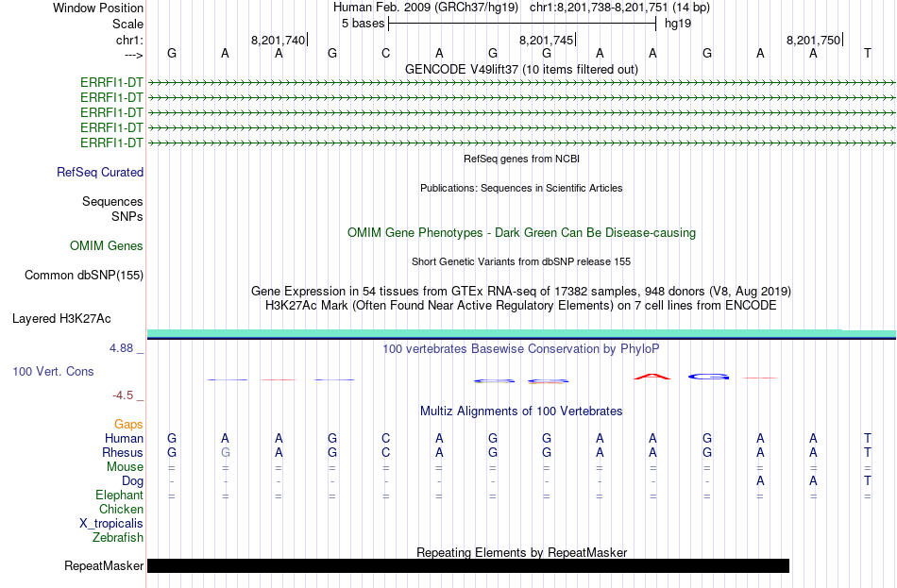This screenshot has width=897, height=588.
Task: Click the 8,201,750 ruler position marker
Action: 814,40
